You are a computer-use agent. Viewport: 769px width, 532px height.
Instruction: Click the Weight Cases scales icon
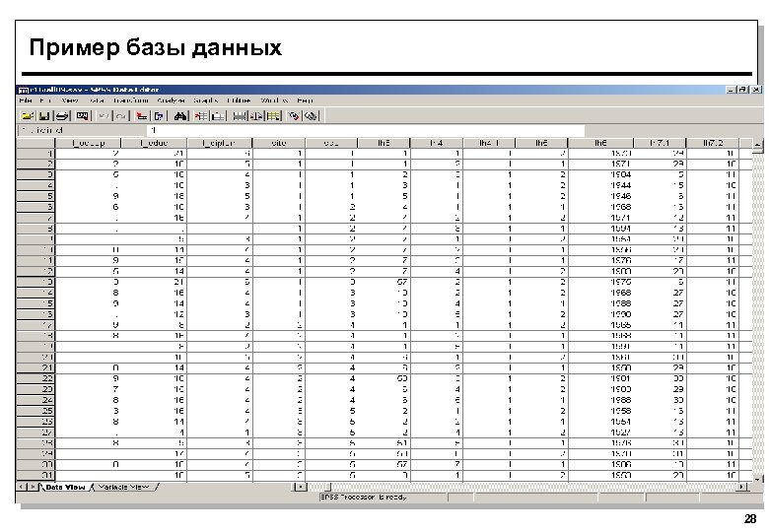(x=257, y=116)
